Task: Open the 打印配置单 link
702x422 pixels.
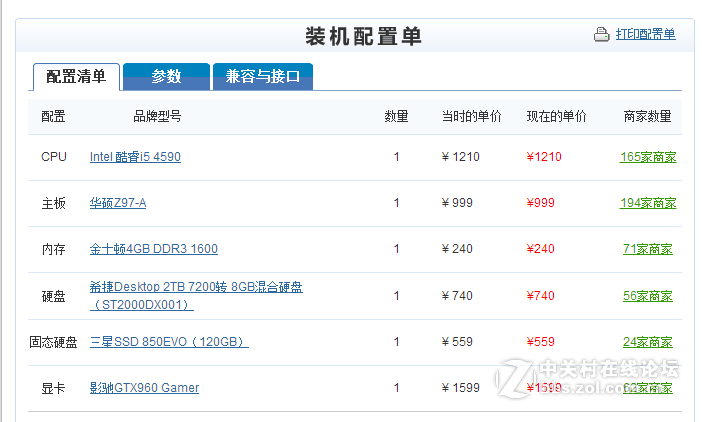Action: (645, 34)
